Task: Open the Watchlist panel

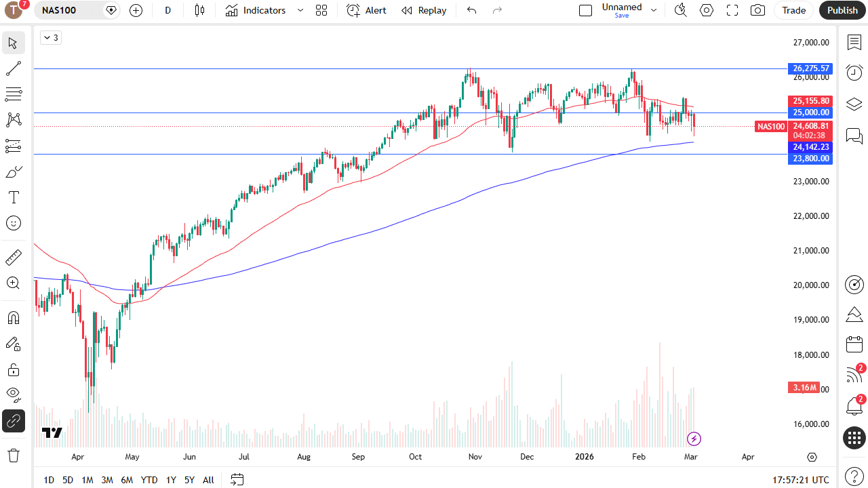Action: (x=854, y=42)
